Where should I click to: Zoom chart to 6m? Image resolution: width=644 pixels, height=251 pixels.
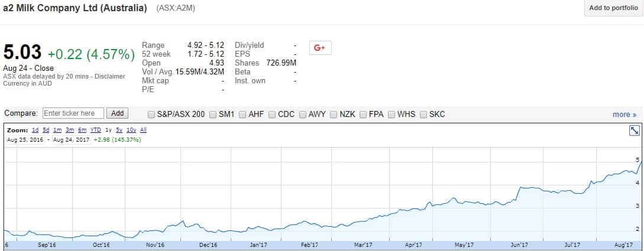tap(82, 130)
